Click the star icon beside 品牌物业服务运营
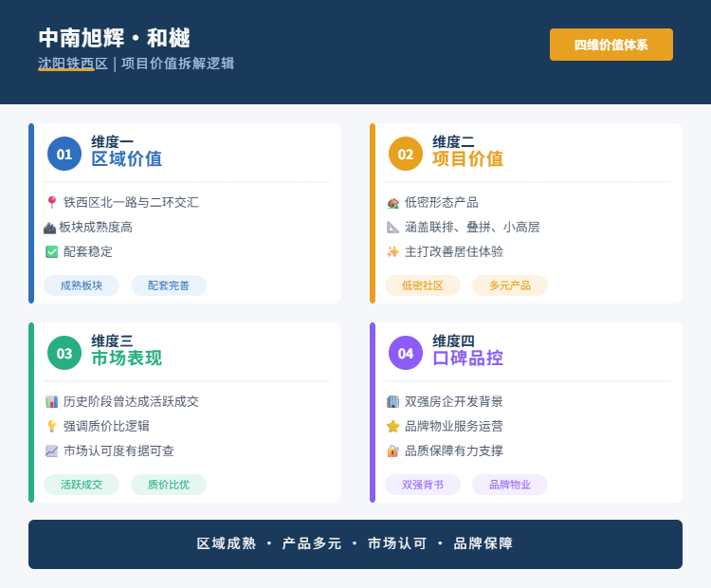Viewport: 711px width, 588px height. tap(393, 426)
